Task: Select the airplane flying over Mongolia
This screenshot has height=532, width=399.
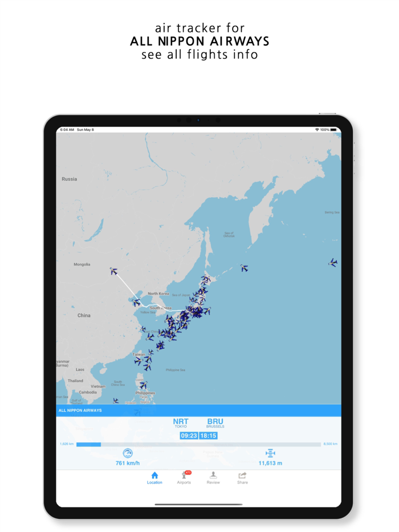Action: (x=113, y=271)
